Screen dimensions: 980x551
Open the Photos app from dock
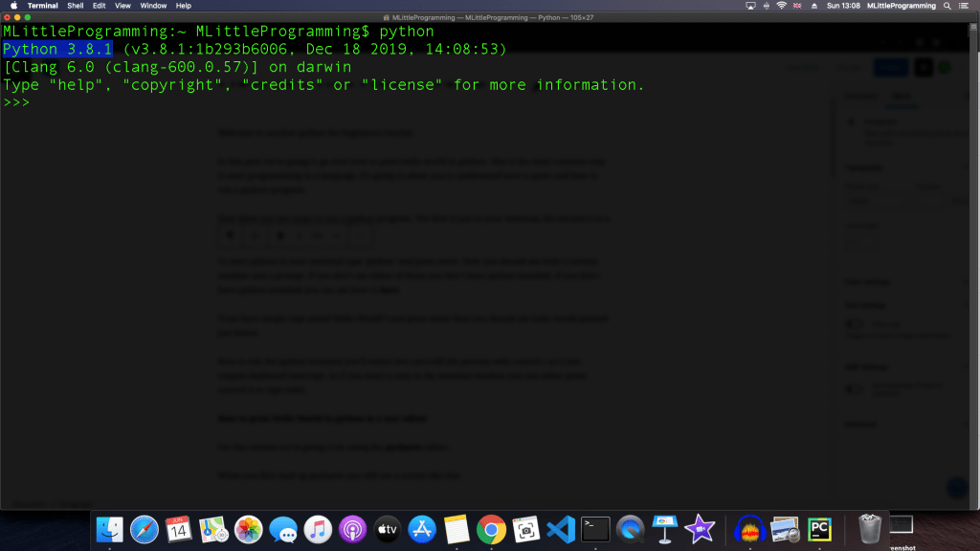point(249,528)
